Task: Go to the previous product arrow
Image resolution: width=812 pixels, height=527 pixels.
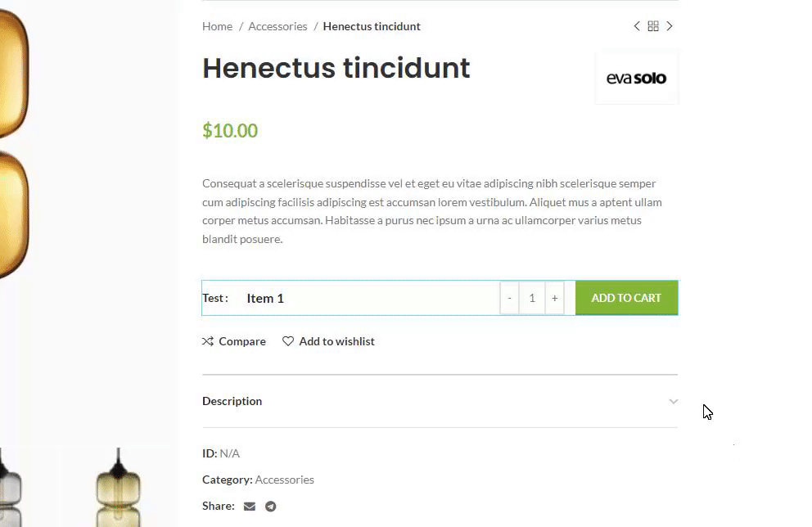Action: (x=637, y=26)
